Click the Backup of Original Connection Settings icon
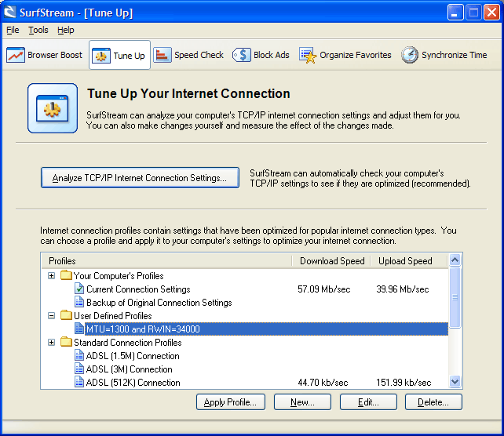Screen dimensions: 504x436 pos(79,302)
